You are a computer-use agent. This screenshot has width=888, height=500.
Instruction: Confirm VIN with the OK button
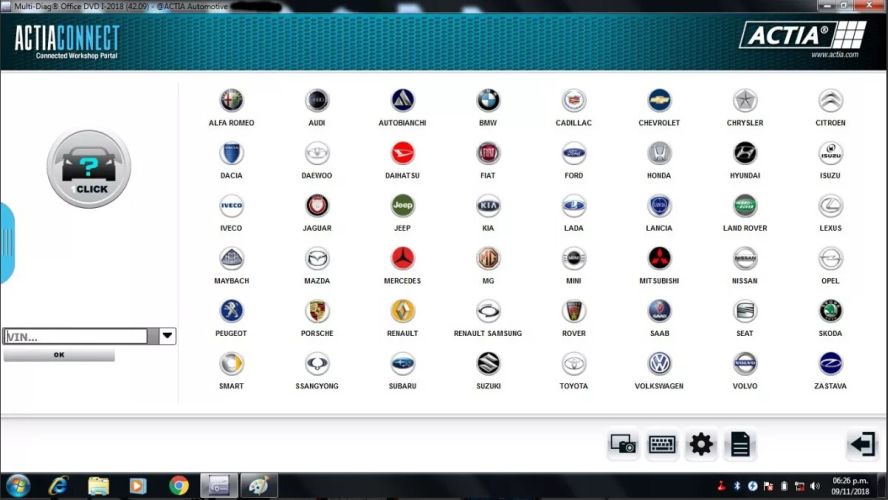[59, 355]
